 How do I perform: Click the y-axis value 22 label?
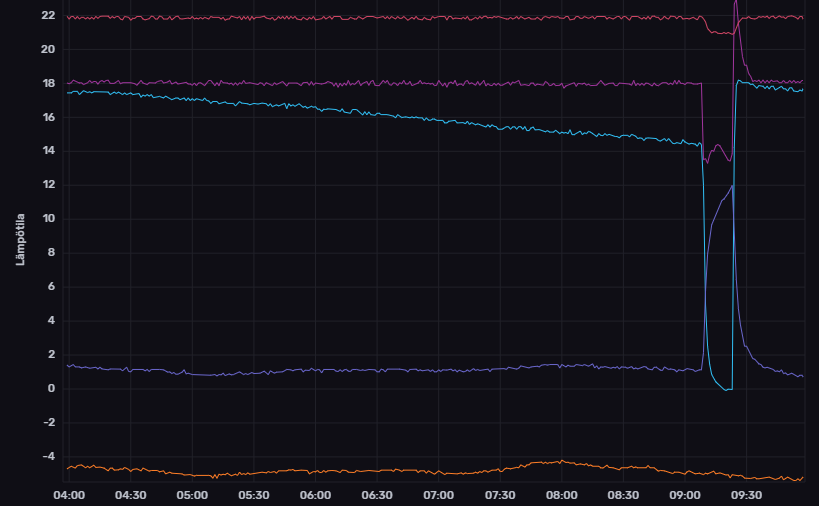48,16
